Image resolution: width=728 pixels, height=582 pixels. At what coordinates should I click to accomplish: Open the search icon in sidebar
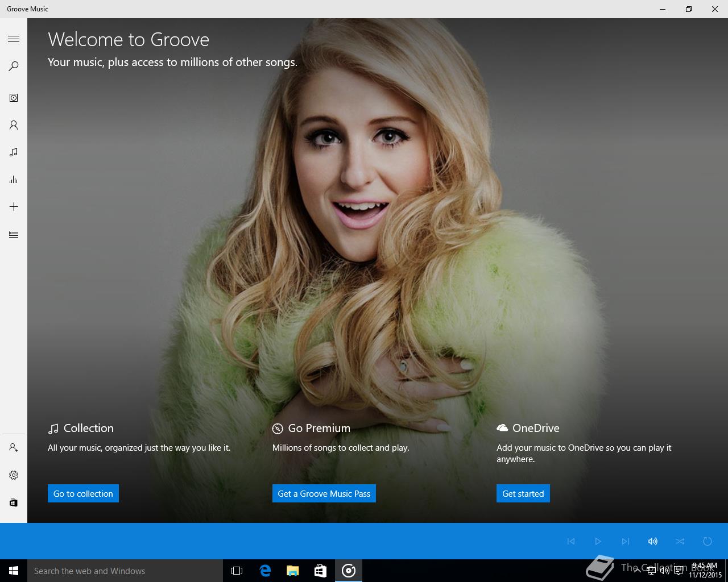coord(14,66)
